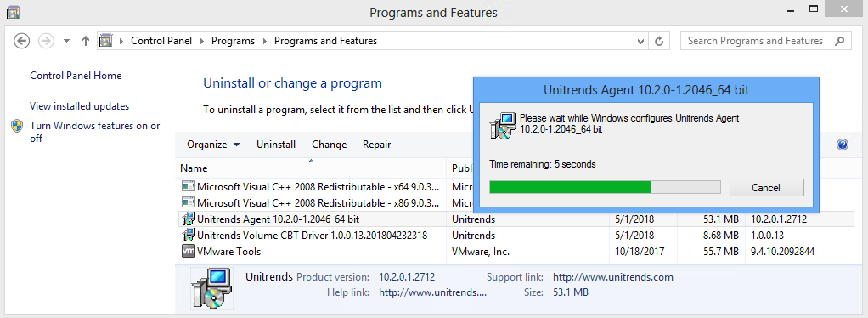Go to Control Panel Home
Image resolution: width=868 pixels, height=318 pixels.
(x=76, y=76)
